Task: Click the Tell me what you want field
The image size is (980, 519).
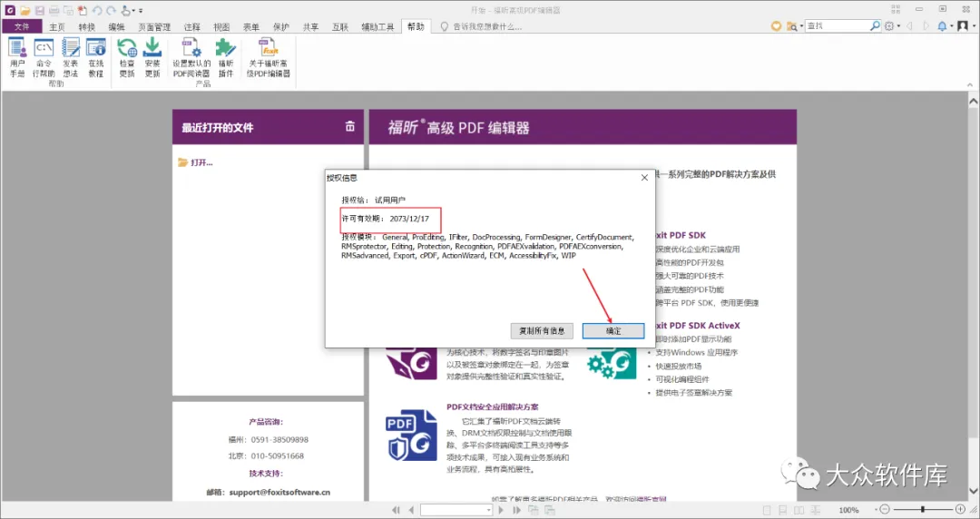Action: tap(487, 26)
